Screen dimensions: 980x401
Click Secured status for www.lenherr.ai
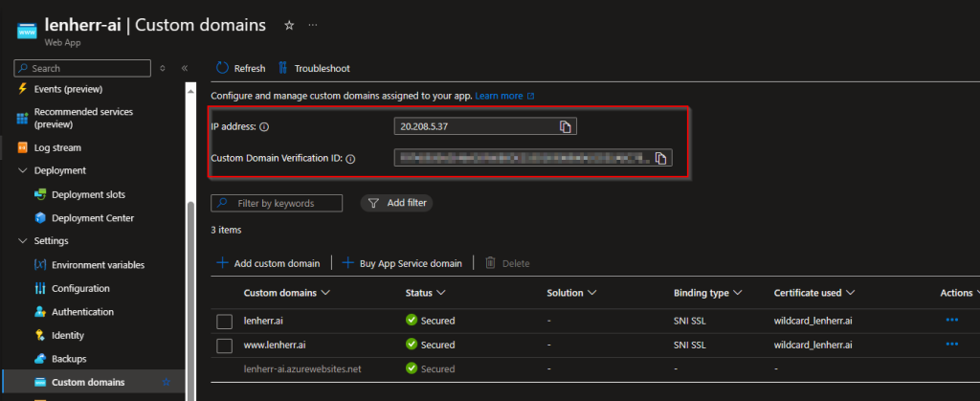tap(430, 345)
